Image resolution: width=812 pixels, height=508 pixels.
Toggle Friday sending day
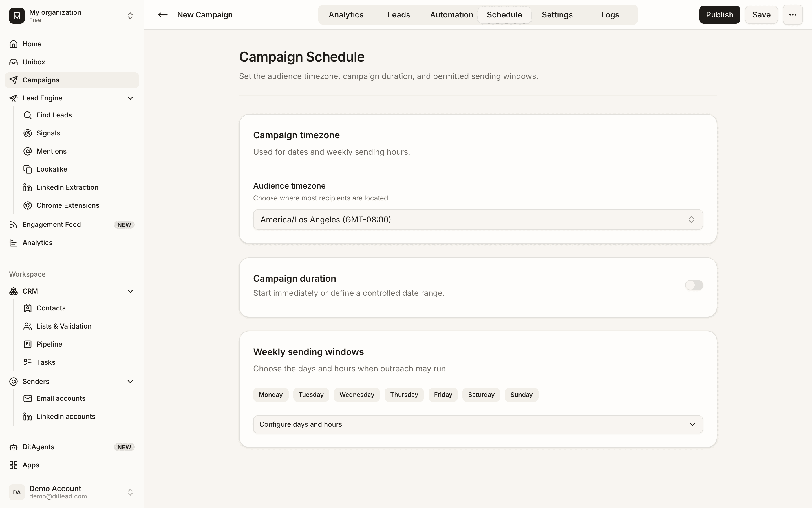click(x=443, y=395)
